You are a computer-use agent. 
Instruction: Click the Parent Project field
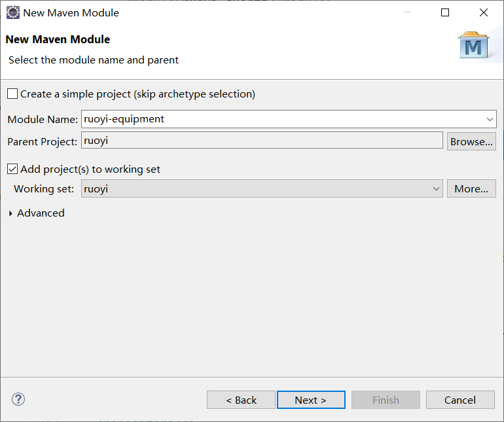(262, 141)
